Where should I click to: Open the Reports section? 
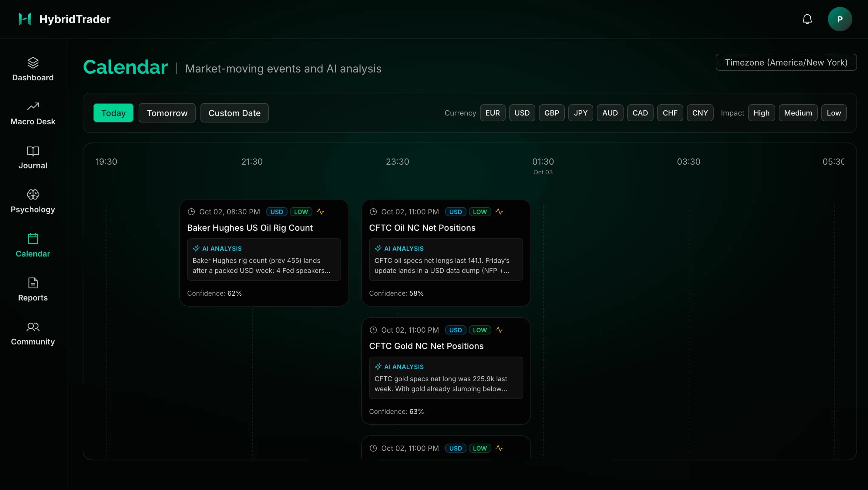tap(33, 290)
